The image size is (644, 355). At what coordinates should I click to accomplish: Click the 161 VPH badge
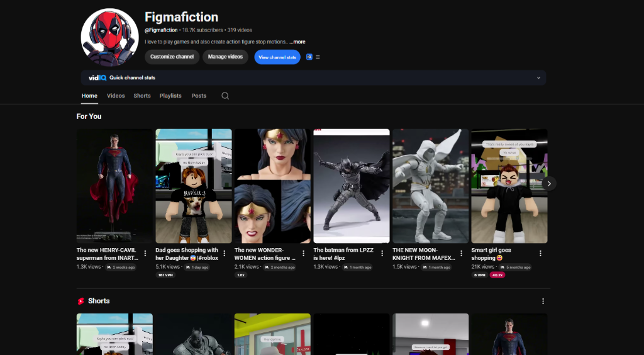[165, 275]
